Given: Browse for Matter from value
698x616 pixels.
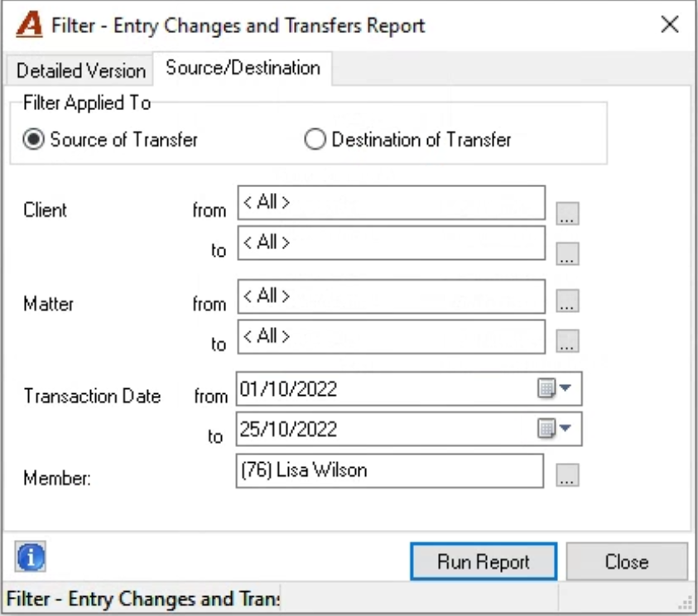Looking at the screenshot, I should pos(567,301).
